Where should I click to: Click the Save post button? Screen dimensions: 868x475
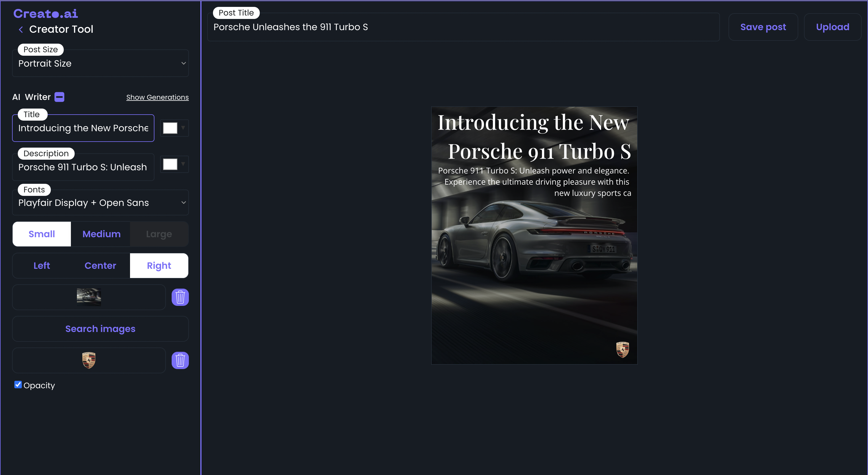pos(763,27)
